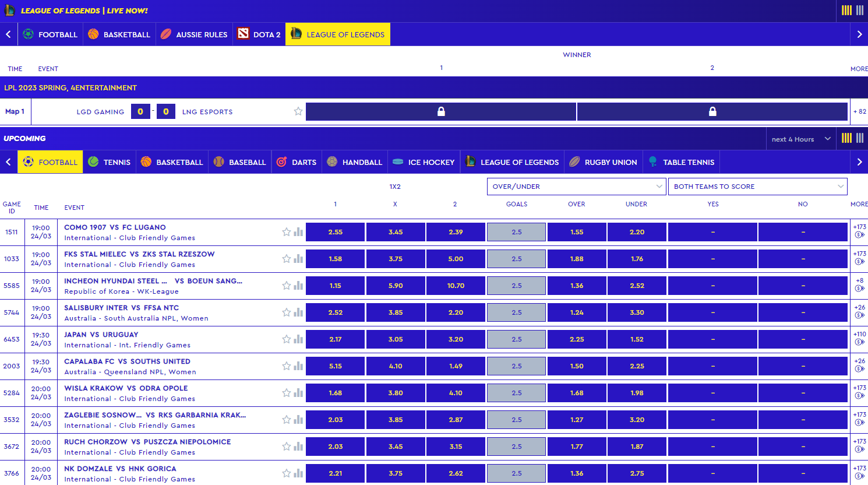Screen dimensions: 868x485
Task: View stats chart for FKS Stal Mielec match
Action: click(x=298, y=259)
